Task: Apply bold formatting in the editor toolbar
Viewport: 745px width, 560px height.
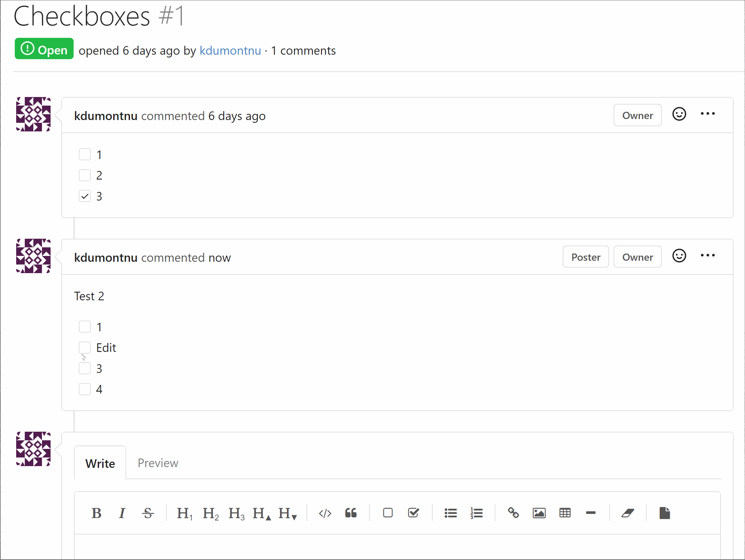Action: pos(97,513)
